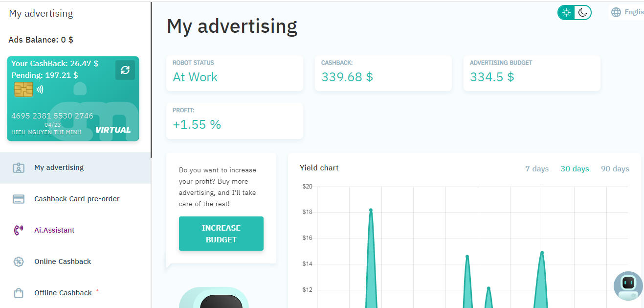Open Online Cashback menu item

75,262
